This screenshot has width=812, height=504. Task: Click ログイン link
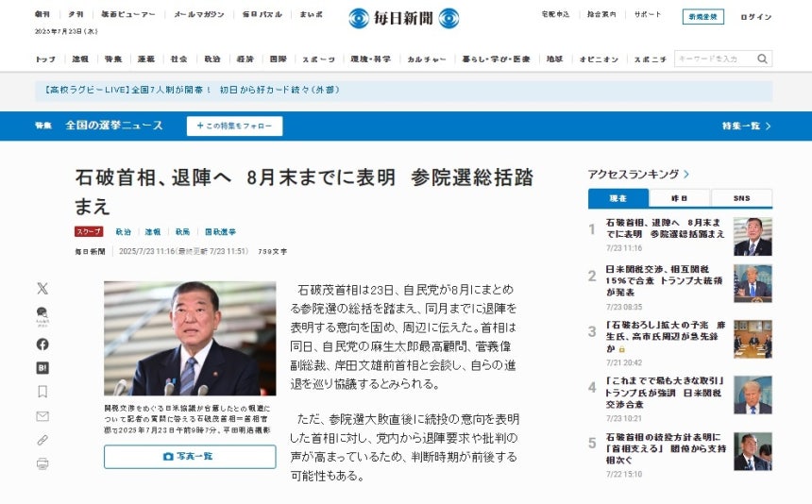click(x=755, y=17)
